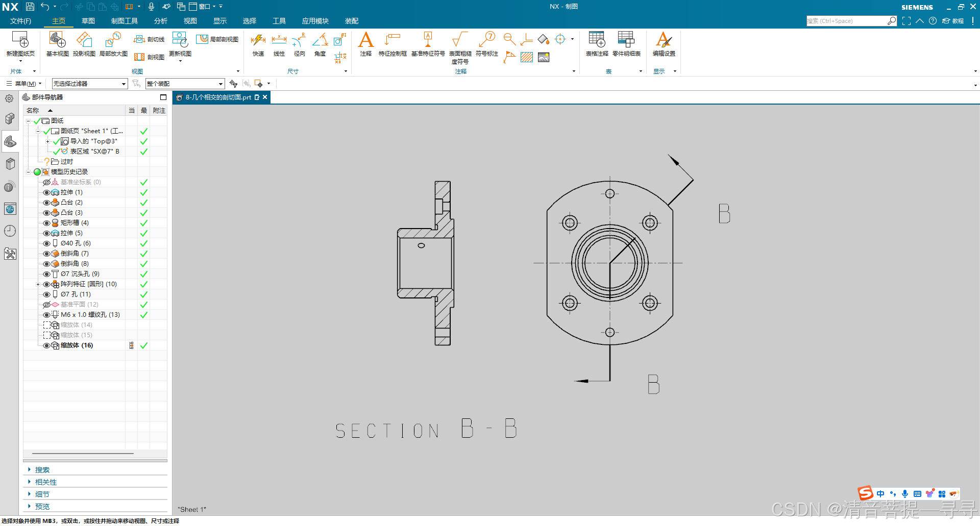
Task: Click the 教程 tutorials button
Action: (953, 21)
